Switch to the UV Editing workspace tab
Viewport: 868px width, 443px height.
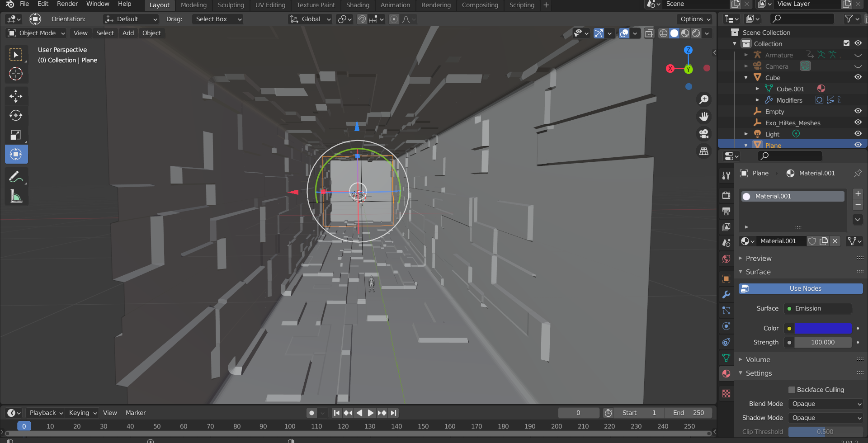point(270,5)
